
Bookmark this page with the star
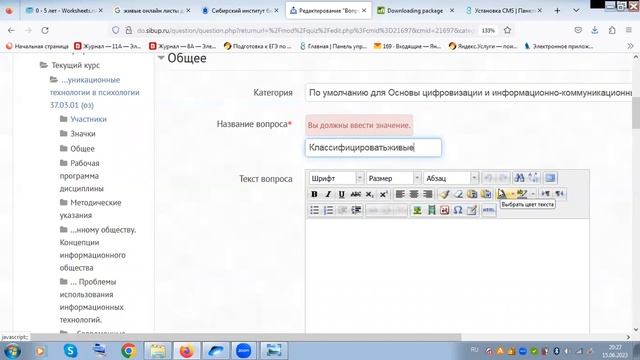point(507,30)
